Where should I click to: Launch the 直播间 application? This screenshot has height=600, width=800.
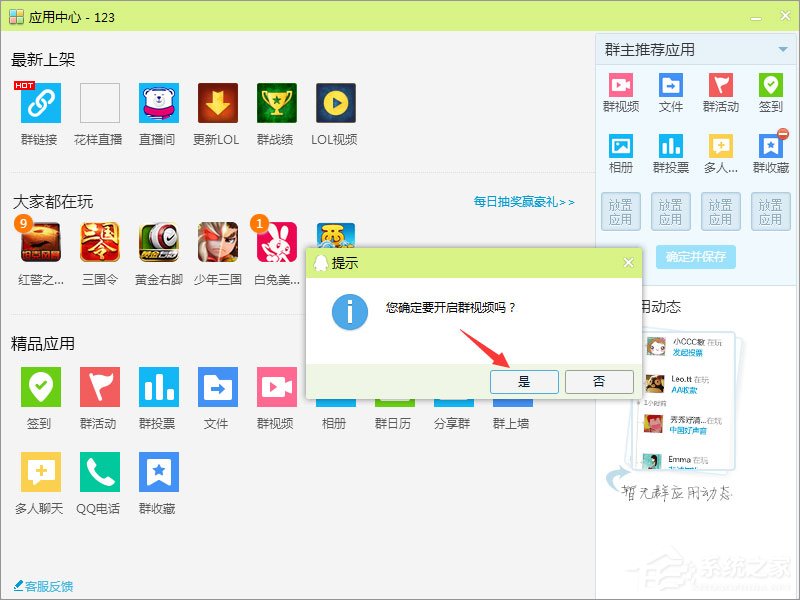[158, 105]
